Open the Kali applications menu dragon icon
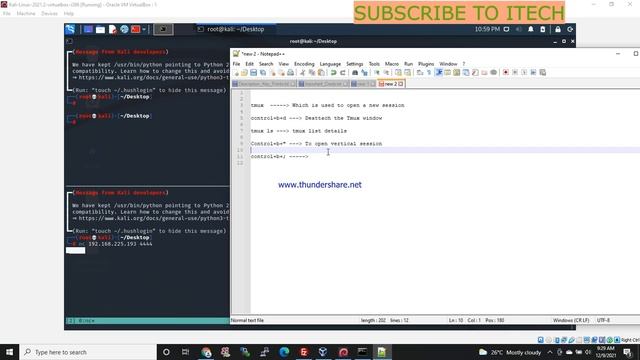Screen dimensions: 640x360 70,29
